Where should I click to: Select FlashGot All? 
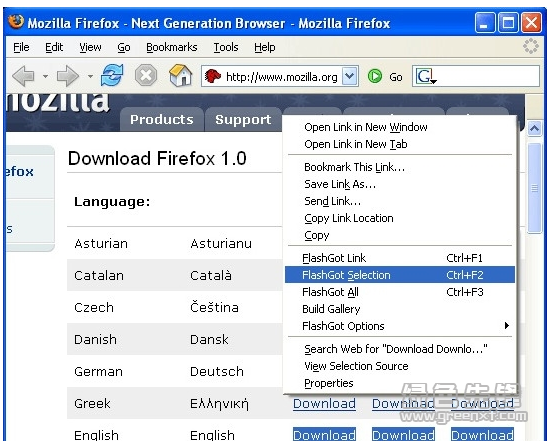click(400, 292)
